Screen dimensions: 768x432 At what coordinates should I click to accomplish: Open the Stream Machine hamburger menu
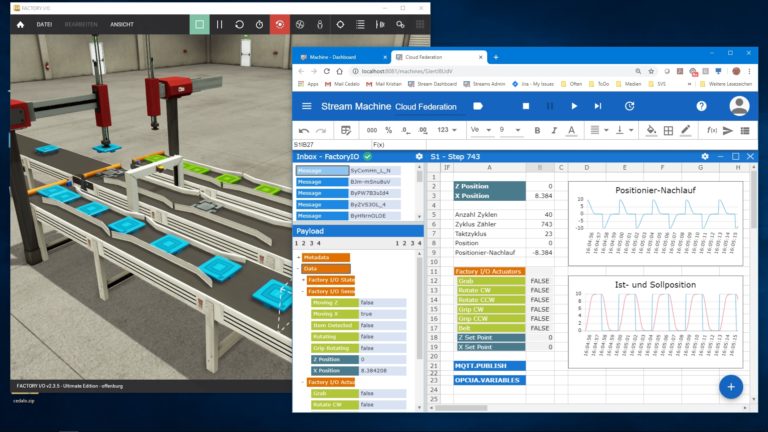[306, 105]
